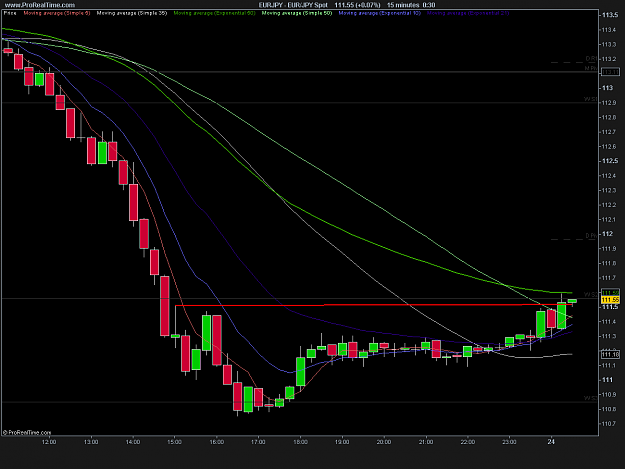
Task: Click the ProRealTime.com copyright watermark link
Action: [x=27, y=432]
